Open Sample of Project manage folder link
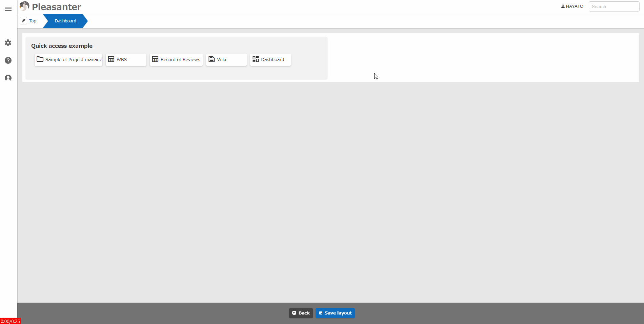The image size is (644, 324). 68,59
